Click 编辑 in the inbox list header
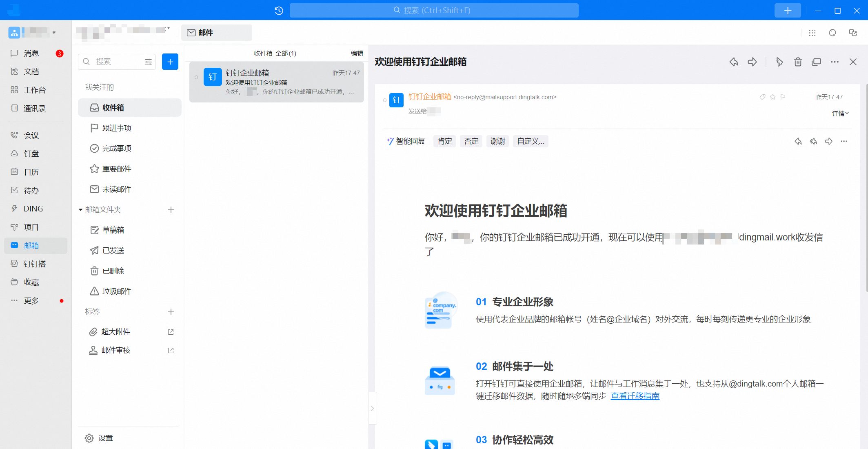The height and width of the screenshot is (449, 868). [357, 53]
